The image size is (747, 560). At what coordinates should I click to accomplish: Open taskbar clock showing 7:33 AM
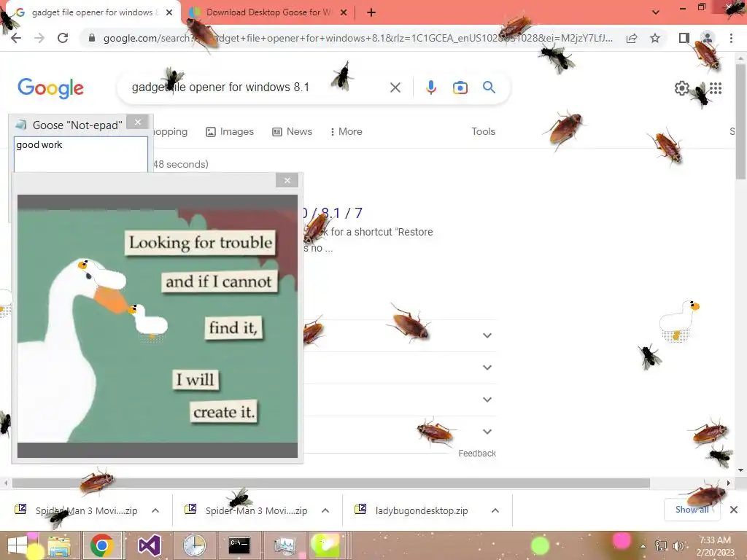click(x=715, y=546)
